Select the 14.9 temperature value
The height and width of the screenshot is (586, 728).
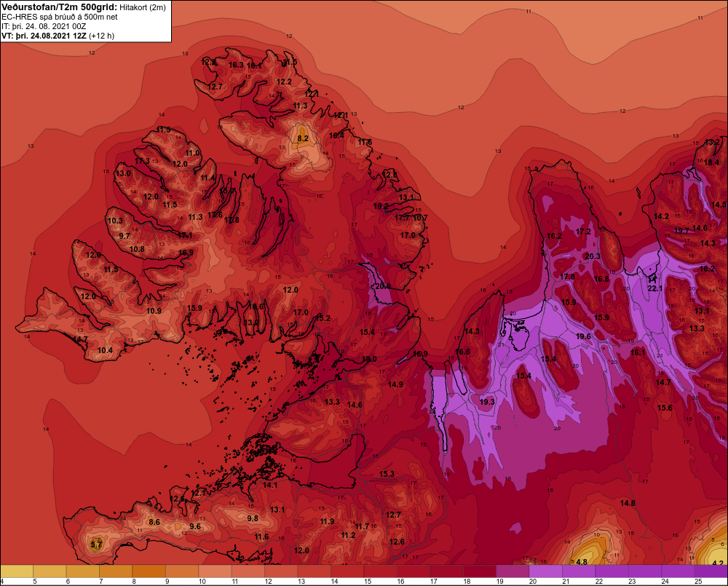click(x=395, y=384)
